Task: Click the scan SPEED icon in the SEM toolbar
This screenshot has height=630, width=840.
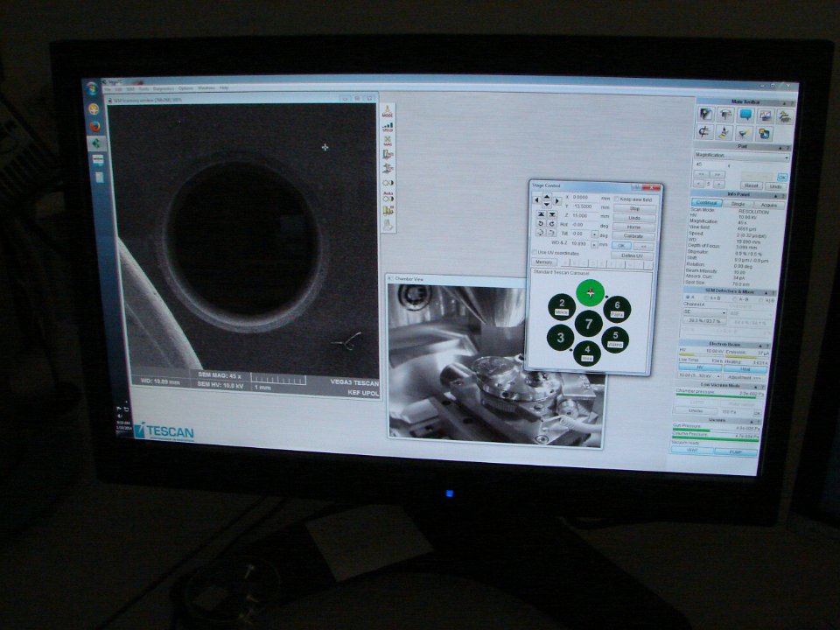Action: pyautogui.click(x=388, y=127)
